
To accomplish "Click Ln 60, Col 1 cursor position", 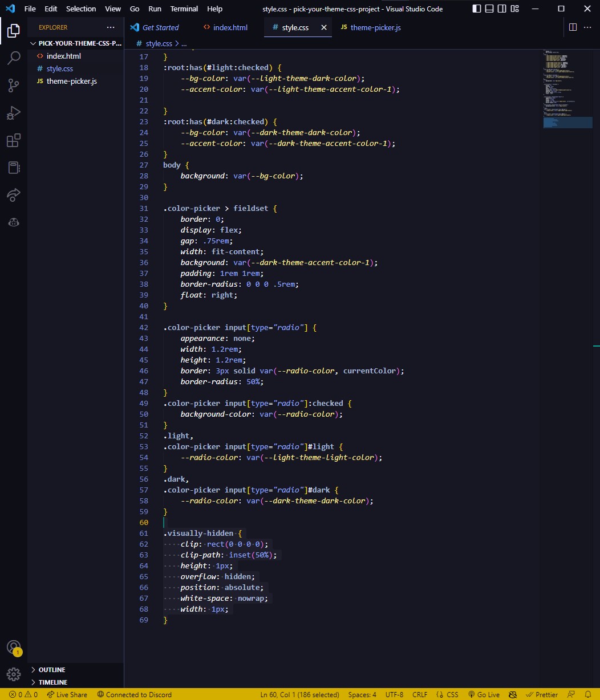I will coord(299,694).
